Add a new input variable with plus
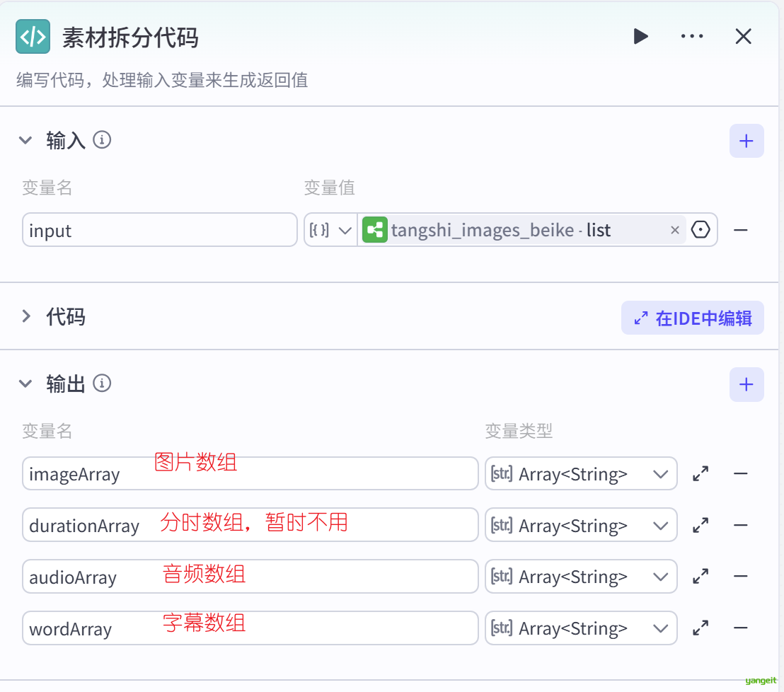 (x=746, y=141)
